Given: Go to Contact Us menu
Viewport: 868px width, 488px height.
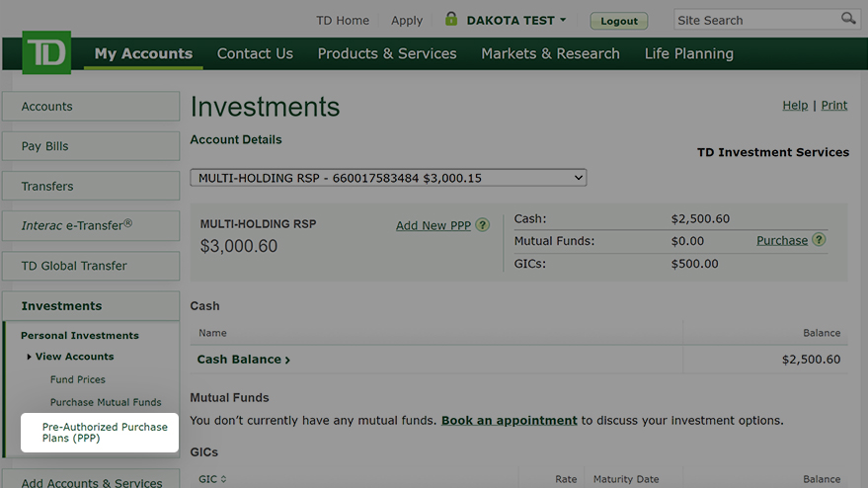Looking at the screenshot, I should pos(255,53).
